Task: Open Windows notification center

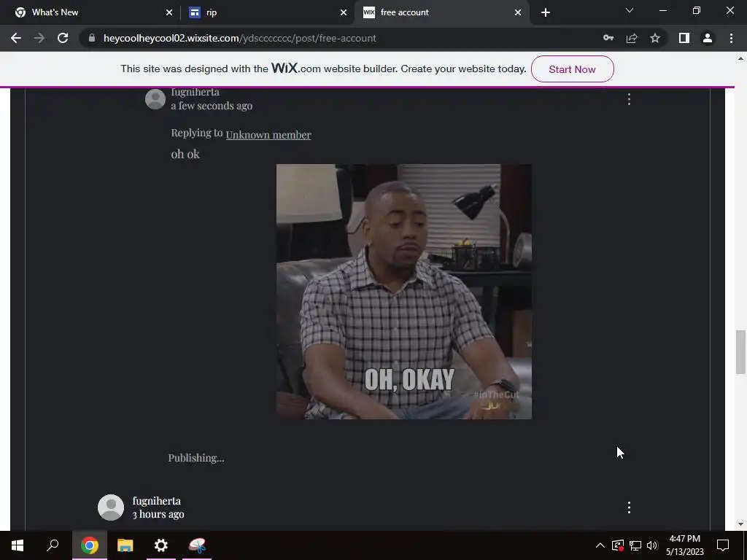Action: 723,545
